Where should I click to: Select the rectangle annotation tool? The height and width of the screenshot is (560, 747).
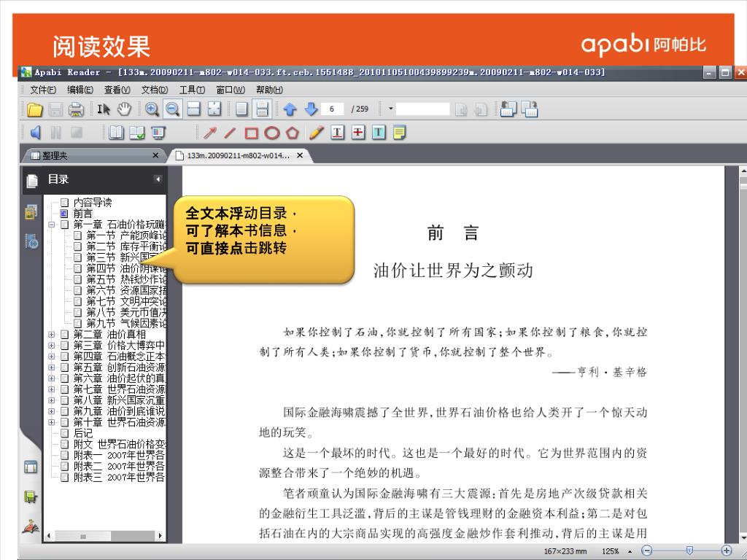(x=251, y=133)
